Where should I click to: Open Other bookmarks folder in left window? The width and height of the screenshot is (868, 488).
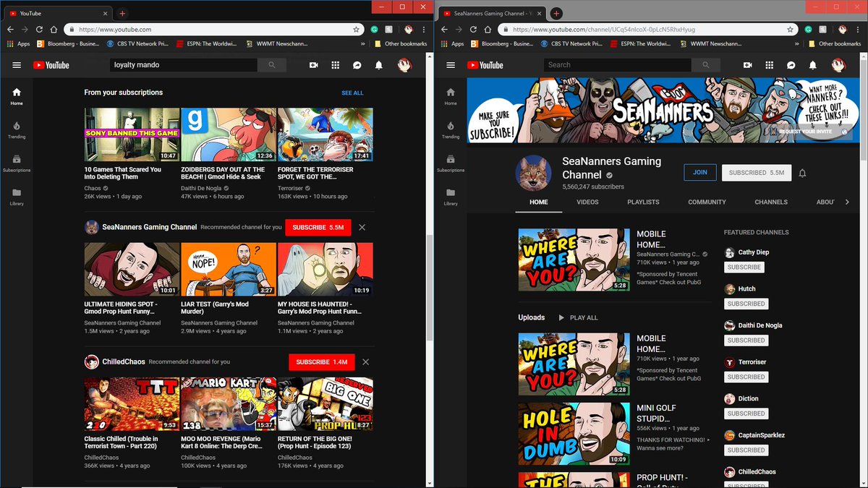[401, 43]
